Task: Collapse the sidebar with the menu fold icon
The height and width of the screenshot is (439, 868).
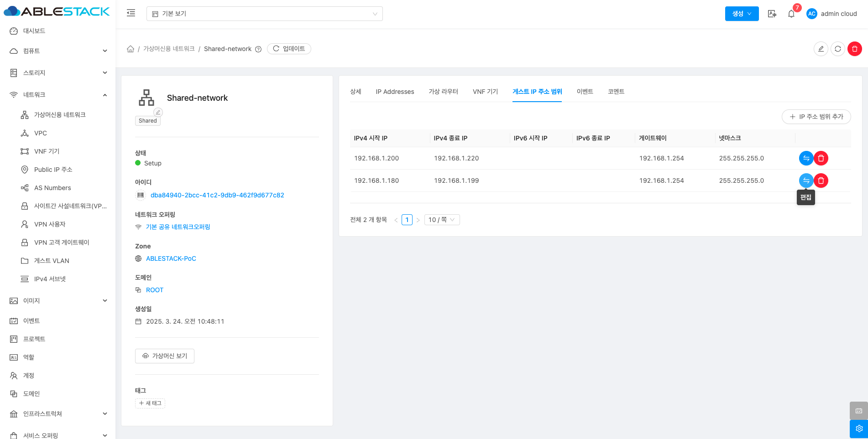Action: click(131, 13)
